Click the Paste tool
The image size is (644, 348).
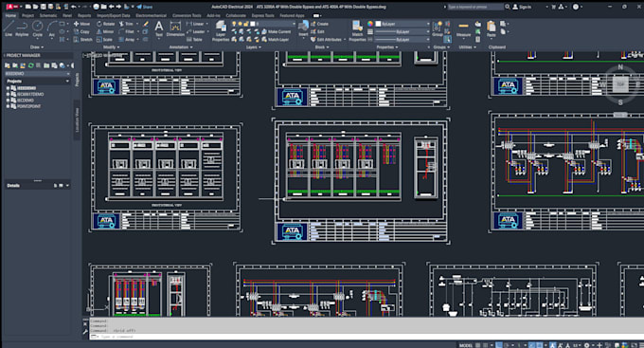click(492, 29)
